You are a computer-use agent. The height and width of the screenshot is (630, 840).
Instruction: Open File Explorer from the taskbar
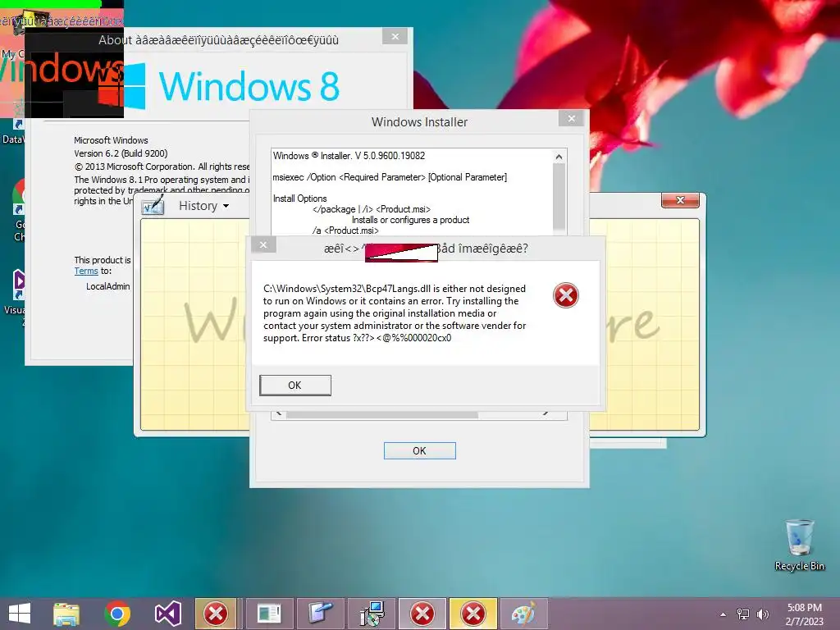click(x=66, y=614)
